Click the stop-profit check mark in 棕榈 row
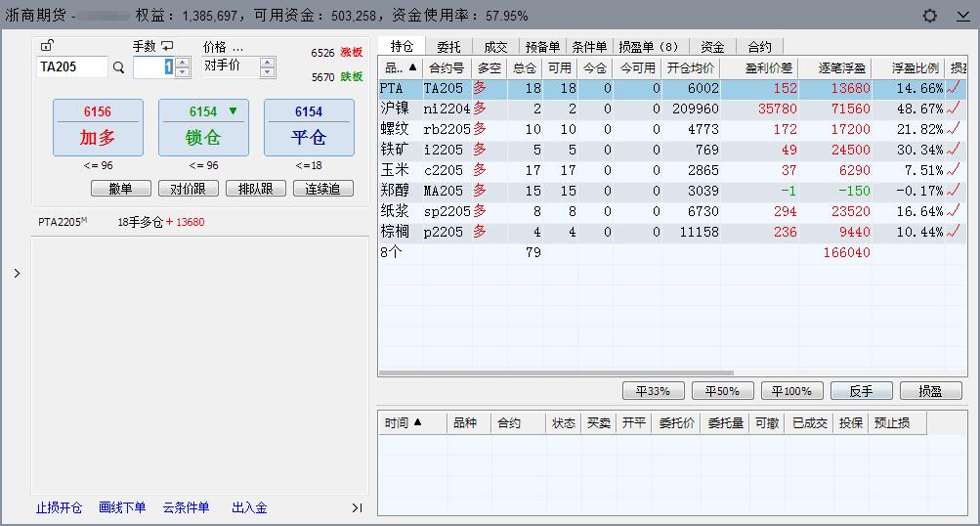The width and height of the screenshot is (980, 526). (x=954, y=232)
